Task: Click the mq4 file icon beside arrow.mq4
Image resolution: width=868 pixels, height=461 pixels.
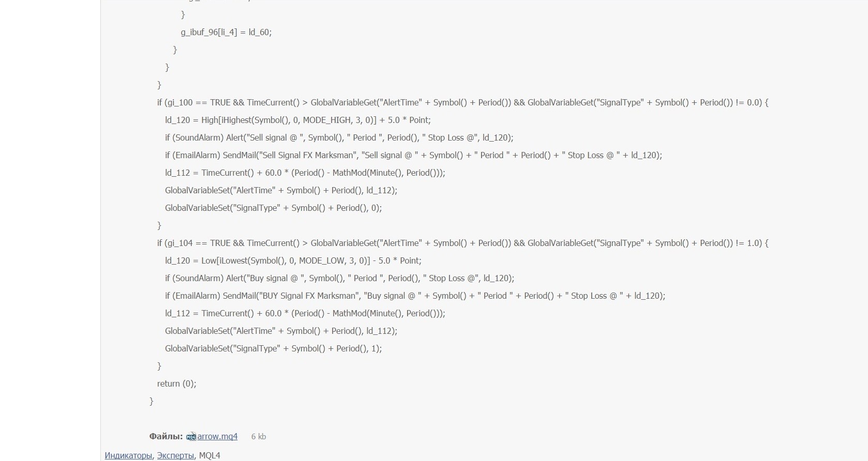Action: (191, 437)
